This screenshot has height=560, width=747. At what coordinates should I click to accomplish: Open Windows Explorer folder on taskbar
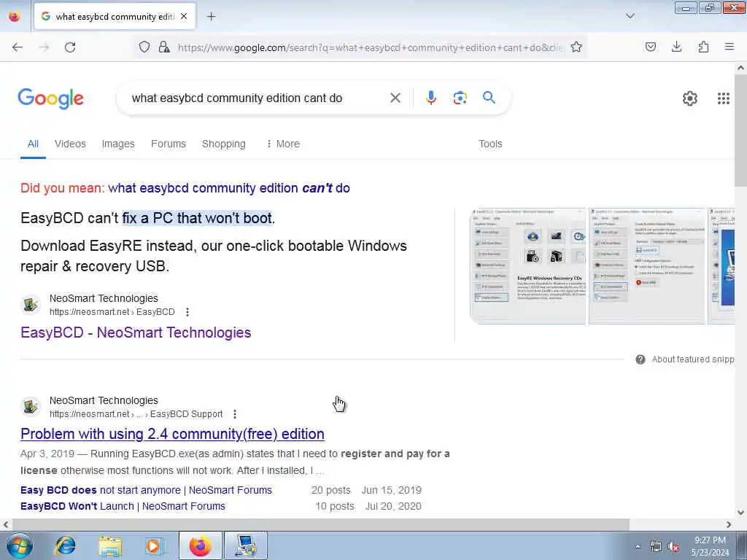111,545
